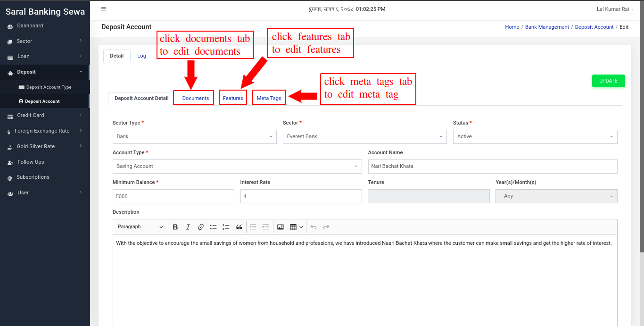Screen dimensions: 644x326
Task: Switch to the Detail tab
Action: (117, 56)
